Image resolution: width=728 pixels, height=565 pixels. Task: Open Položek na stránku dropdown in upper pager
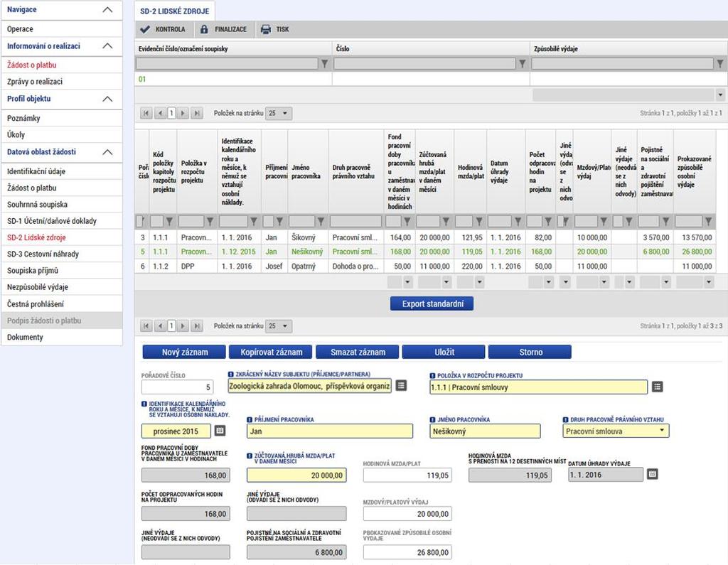[x=279, y=113]
